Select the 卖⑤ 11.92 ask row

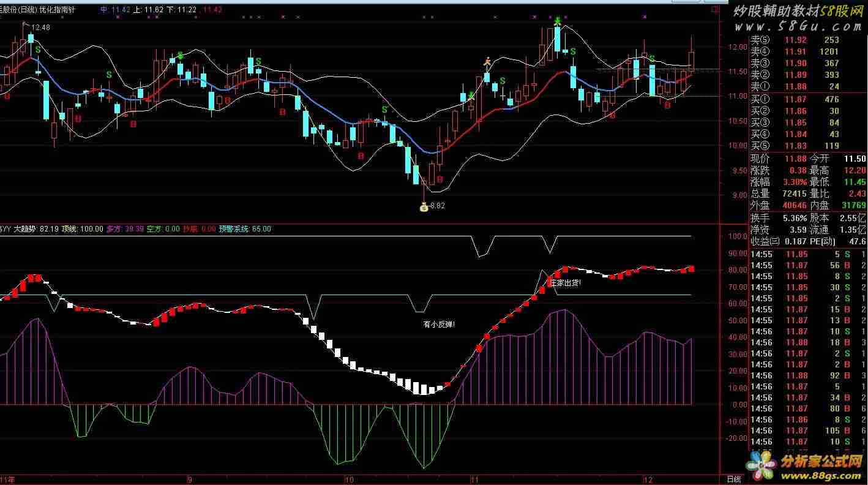click(809, 40)
